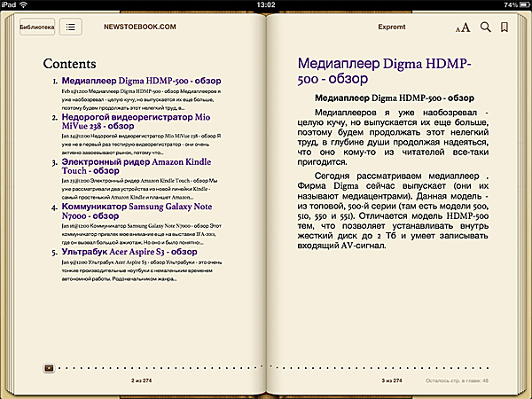Tap the '3 из 274' page indicator
Screen dimensions: 532x399
pyautogui.click(x=391, y=379)
